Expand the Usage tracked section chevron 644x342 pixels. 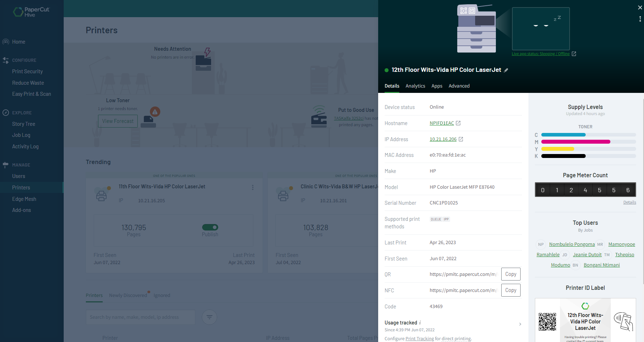pos(520,324)
